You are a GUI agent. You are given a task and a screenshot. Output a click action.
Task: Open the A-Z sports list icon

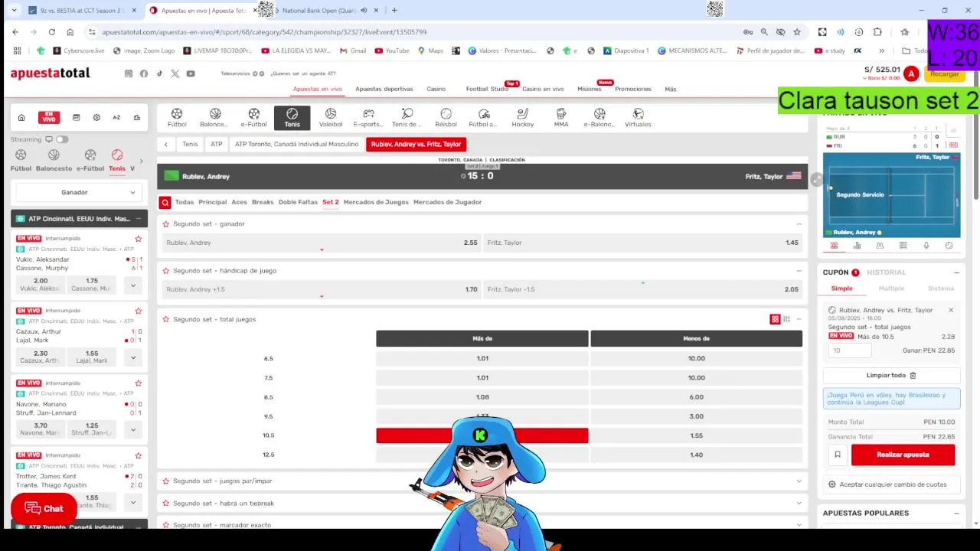point(116,118)
